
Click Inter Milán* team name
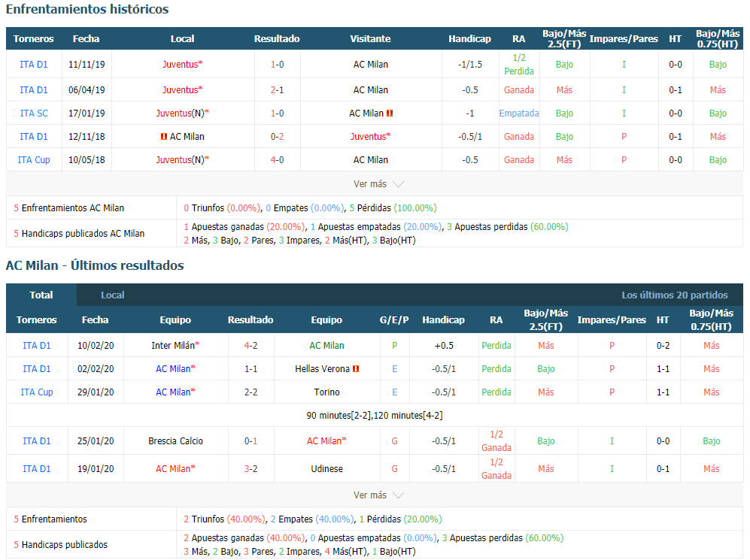click(x=175, y=346)
